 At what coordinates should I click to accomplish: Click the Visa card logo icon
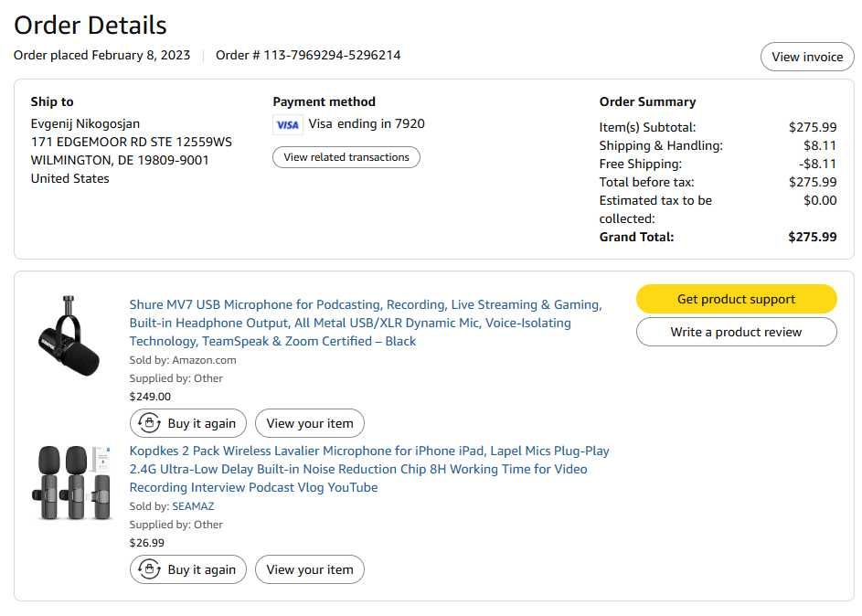tap(287, 125)
